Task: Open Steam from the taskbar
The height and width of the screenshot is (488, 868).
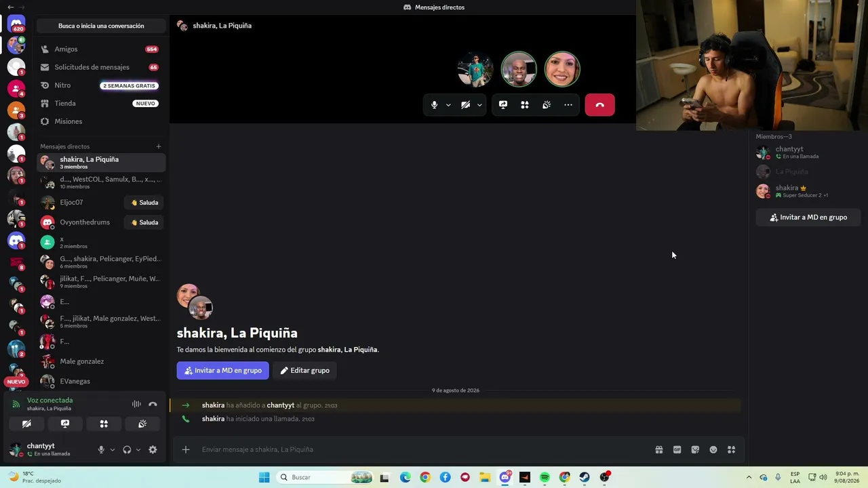Action: click(585, 477)
